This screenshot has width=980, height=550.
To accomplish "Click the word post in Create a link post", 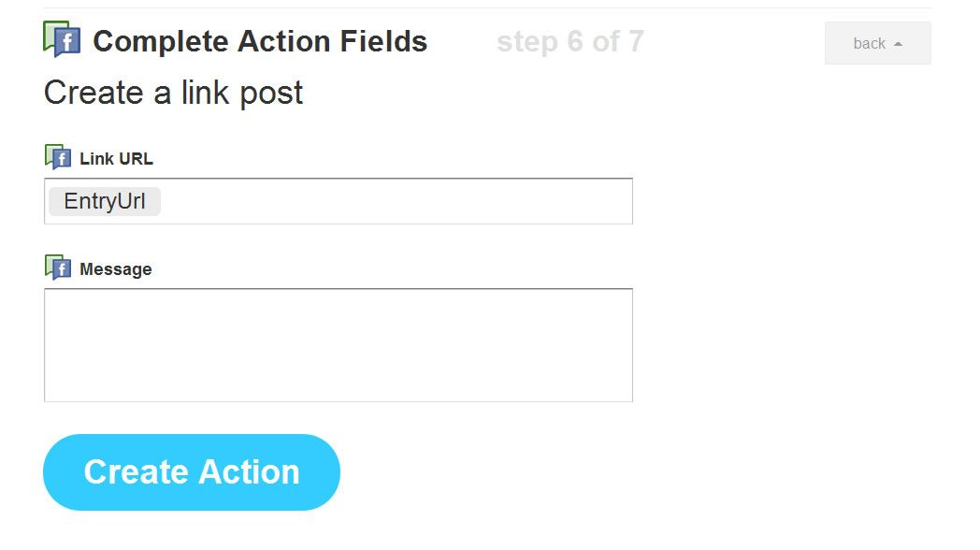I will (271, 94).
